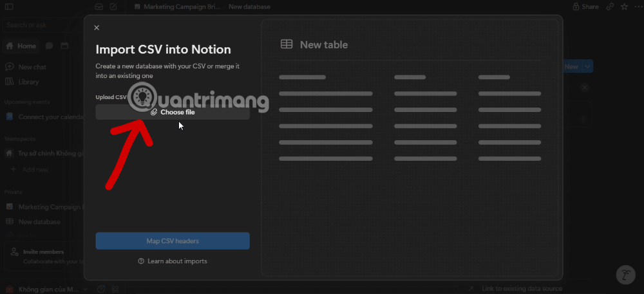The width and height of the screenshot is (644, 294).
Task: Copy page link with chain icon
Action: click(611, 6)
